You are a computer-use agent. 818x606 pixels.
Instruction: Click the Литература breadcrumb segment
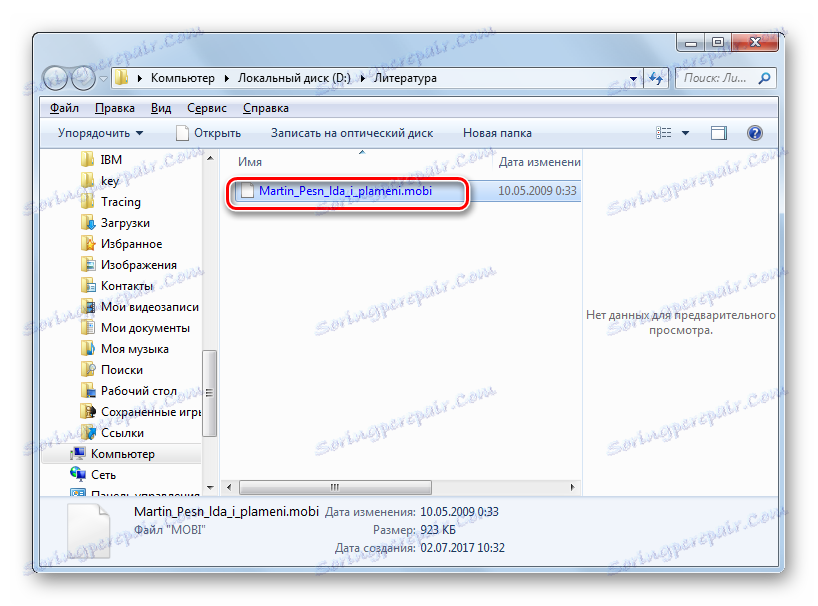(x=405, y=78)
